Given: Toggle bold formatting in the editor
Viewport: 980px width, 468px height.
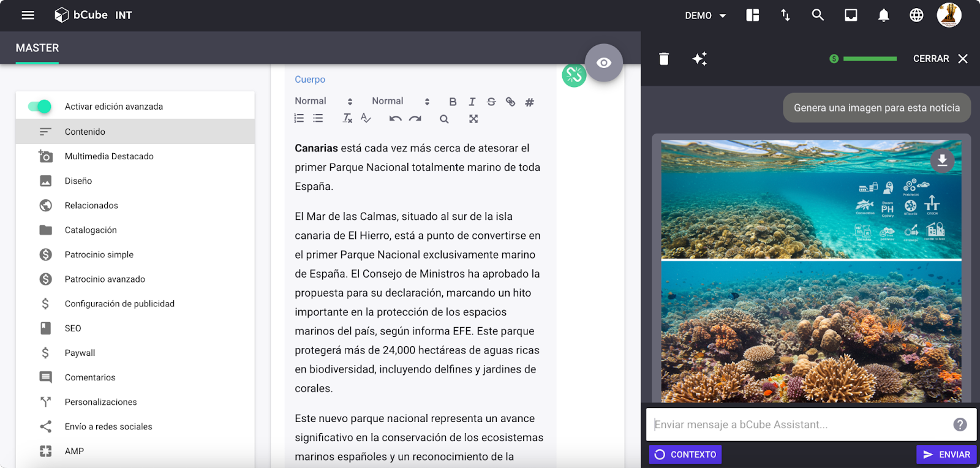Looking at the screenshot, I should pyautogui.click(x=453, y=102).
